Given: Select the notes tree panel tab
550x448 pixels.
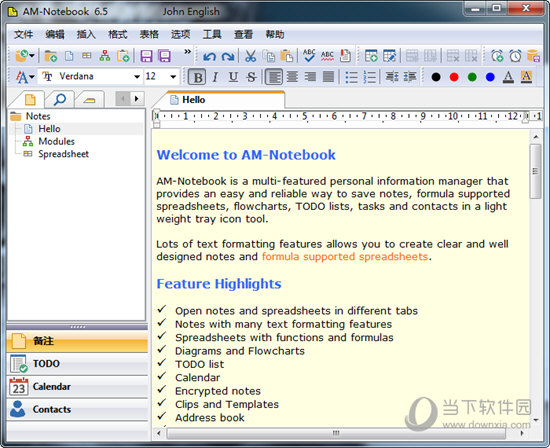Looking at the screenshot, I should coord(30,100).
